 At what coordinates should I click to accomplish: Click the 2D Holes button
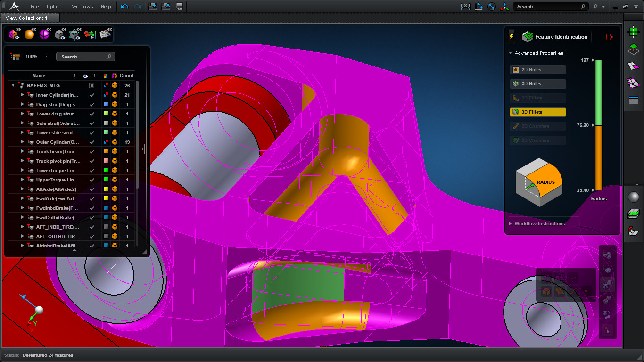538,70
